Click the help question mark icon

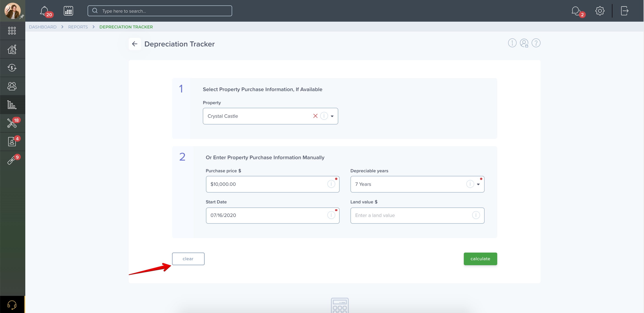pos(536,43)
